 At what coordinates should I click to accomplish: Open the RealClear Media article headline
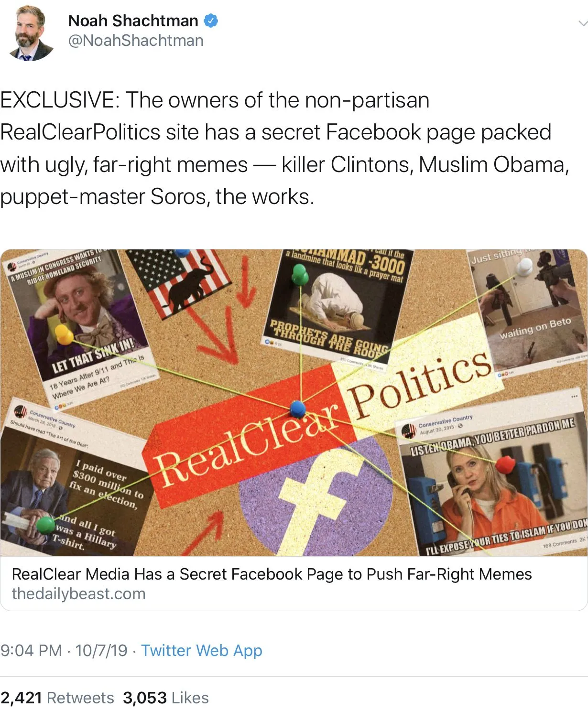(x=272, y=573)
